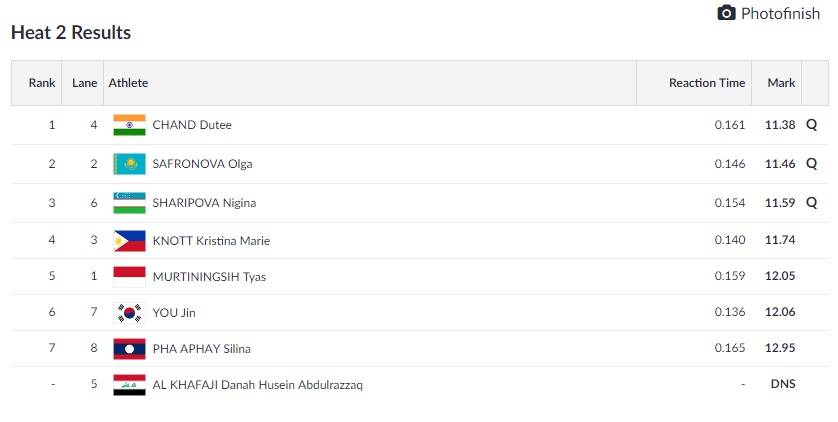Viewport: 838px width, 422px height.
Task: Click India flag next to CHAND Dutee
Action: click(129, 125)
